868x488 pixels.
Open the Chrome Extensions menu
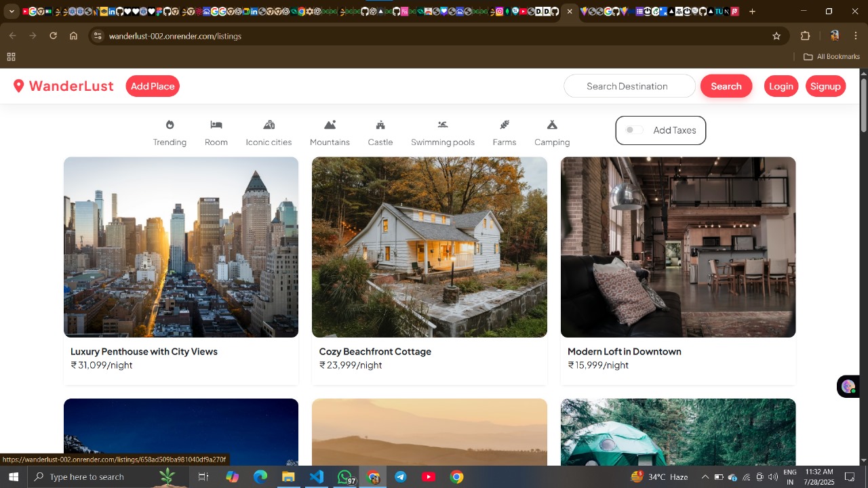[806, 36]
